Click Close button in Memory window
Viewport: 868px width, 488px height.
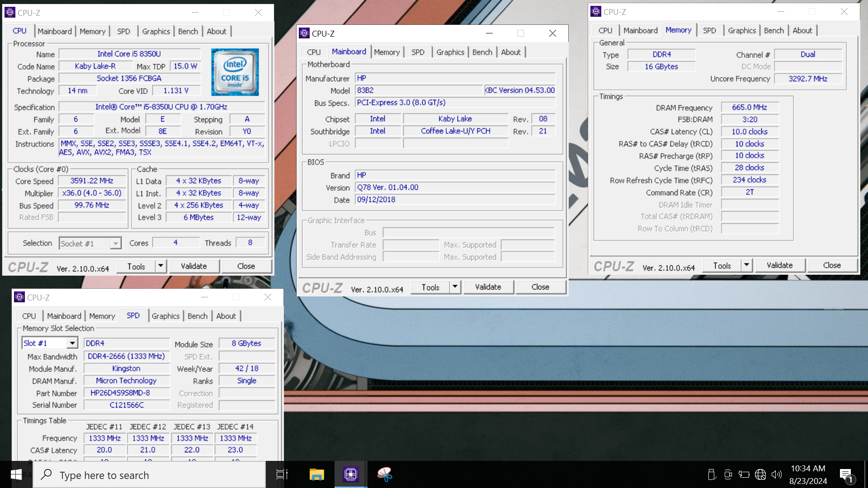[832, 265]
